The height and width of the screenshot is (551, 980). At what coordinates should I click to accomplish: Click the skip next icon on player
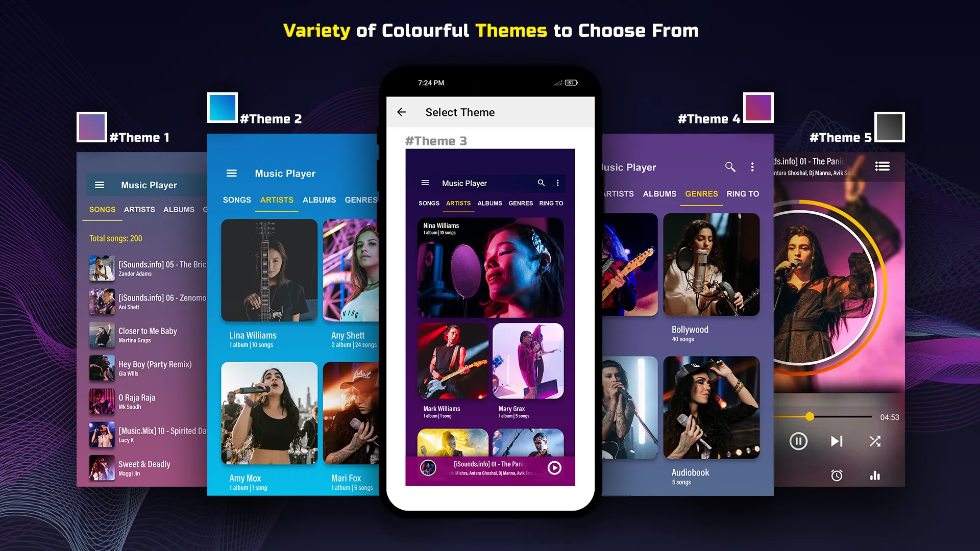[x=836, y=441]
